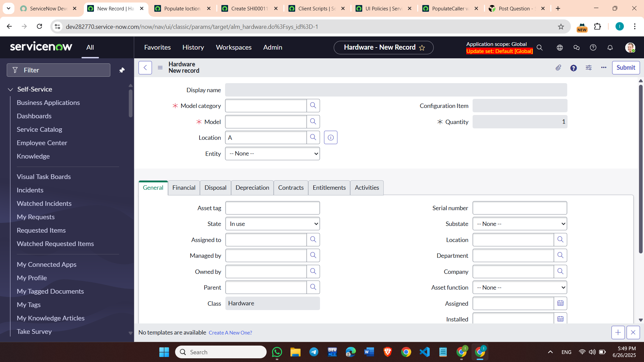
Task: Switch to the Client Scripts browser tab
Action: (316, 9)
